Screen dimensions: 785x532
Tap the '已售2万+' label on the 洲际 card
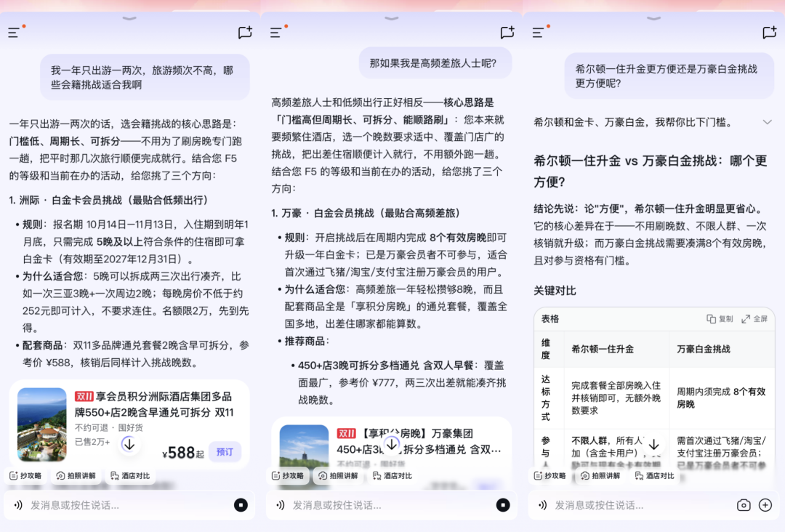pyautogui.click(x=92, y=442)
